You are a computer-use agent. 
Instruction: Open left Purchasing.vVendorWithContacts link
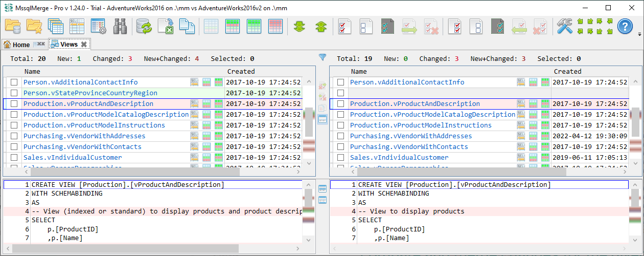pos(82,146)
